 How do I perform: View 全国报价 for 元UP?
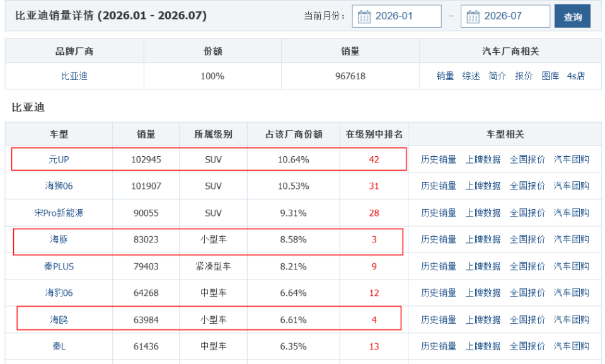pyautogui.click(x=527, y=159)
